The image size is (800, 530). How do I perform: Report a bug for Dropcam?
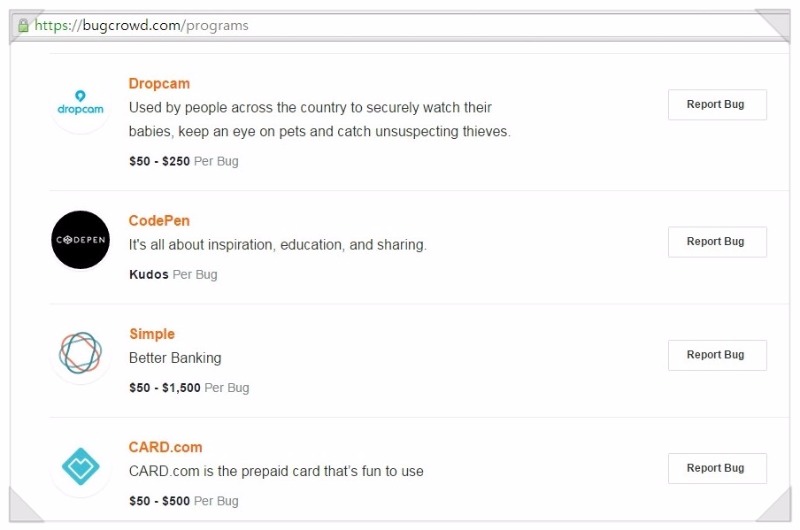pos(717,105)
